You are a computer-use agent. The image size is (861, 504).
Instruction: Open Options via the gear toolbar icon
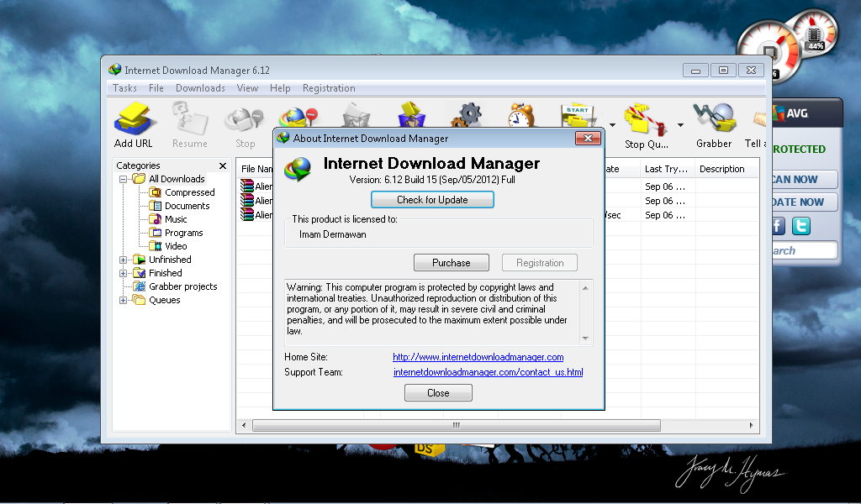pos(467,115)
